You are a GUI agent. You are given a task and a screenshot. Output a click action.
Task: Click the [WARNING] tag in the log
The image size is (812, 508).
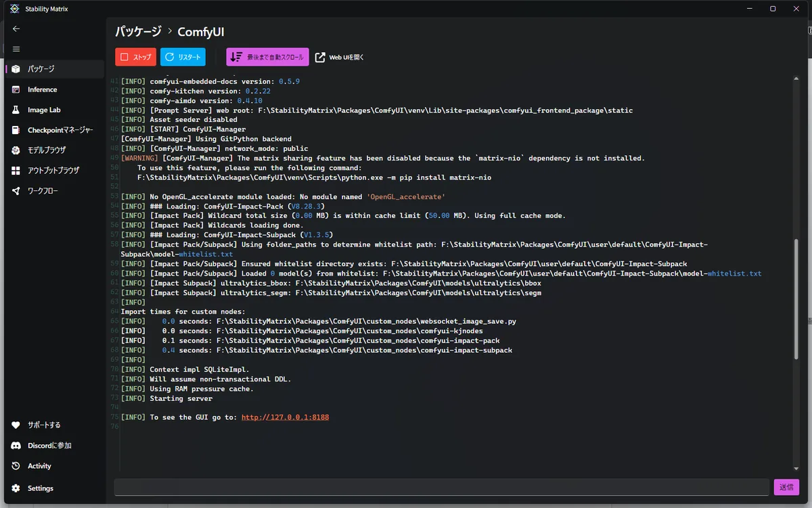pyautogui.click(x=140, y=158)
